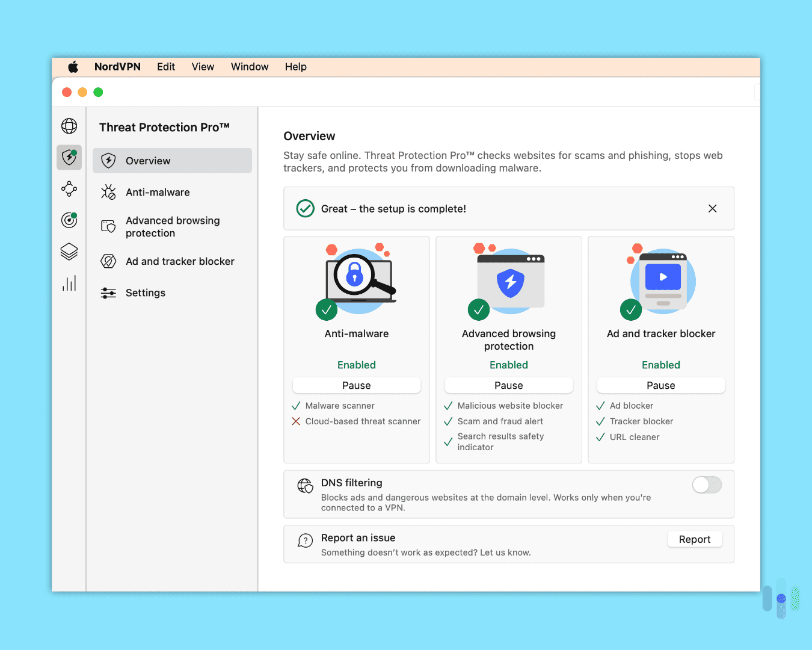812x650 pixels.
Task: Click the Ad and tracker blocker shield icon
Action: pyautogui.click(x=108, y=261)
